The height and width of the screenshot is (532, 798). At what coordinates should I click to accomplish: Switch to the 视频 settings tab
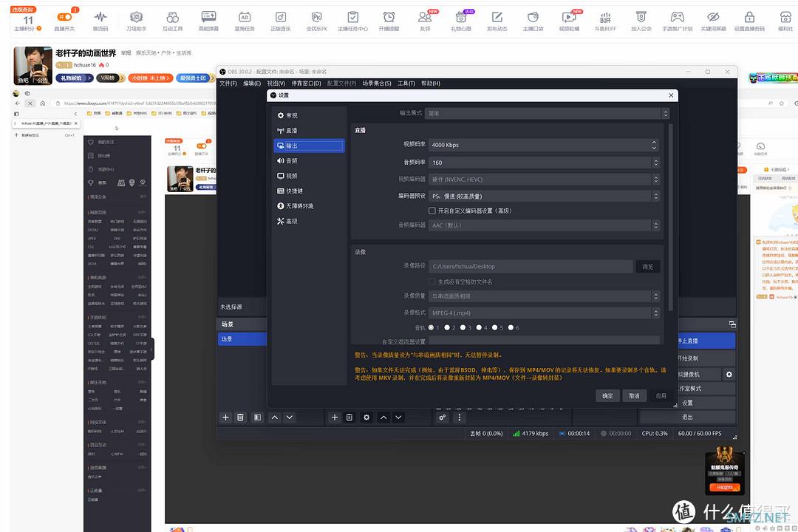309,176
